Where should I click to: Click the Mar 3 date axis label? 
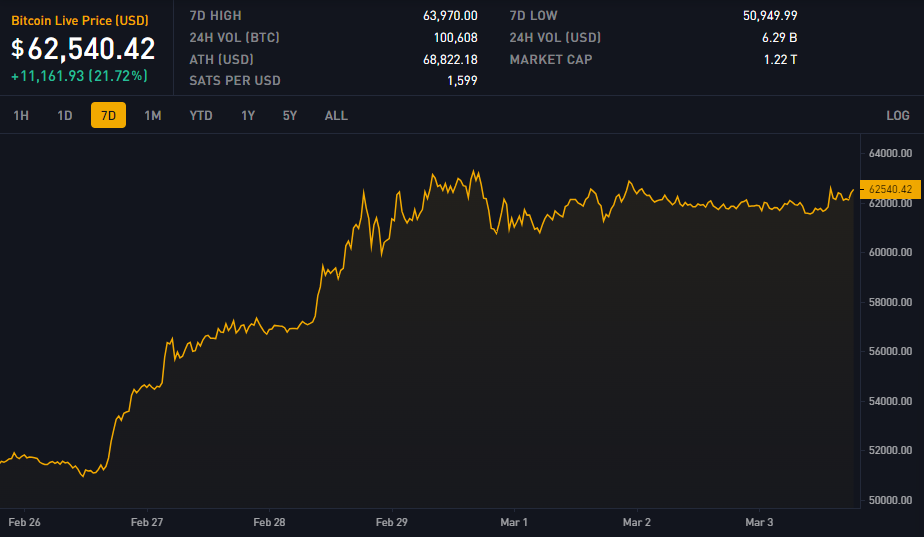[x=760, y=522]
